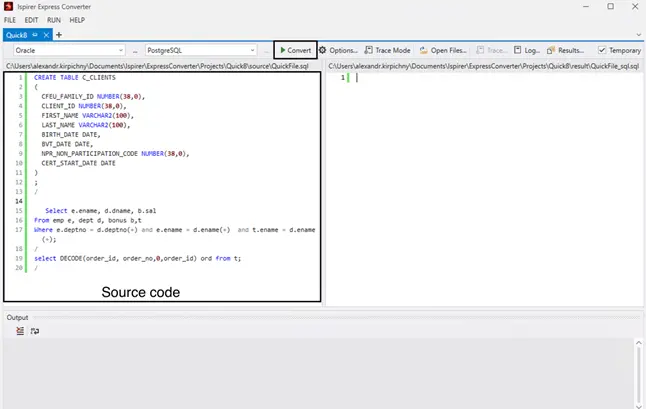Image resolution: width=646 pixels, height=409 pixels.
Task: Maximize the Ispirer Express Converter window
Action: (x=611, y=7)
